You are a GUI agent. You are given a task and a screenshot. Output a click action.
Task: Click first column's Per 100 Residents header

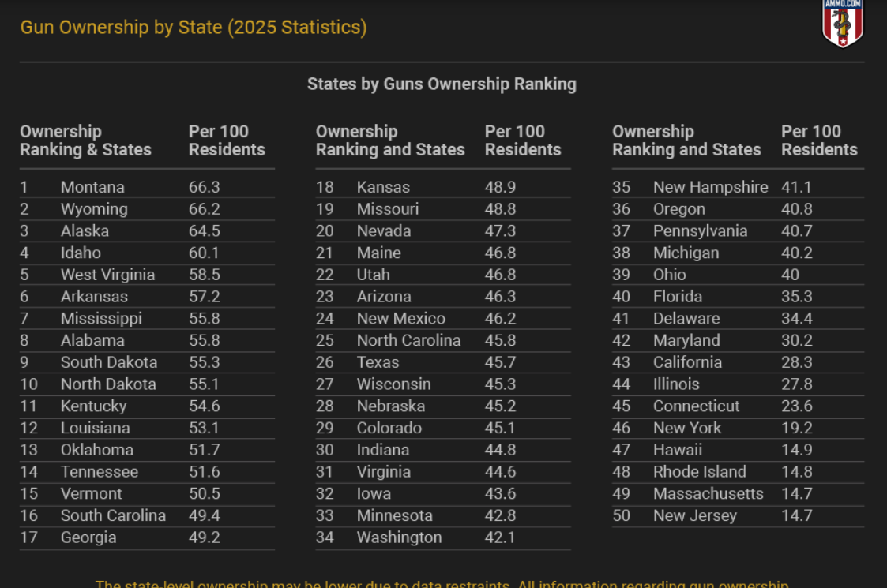pyautogui.click(x=227, y=140)
